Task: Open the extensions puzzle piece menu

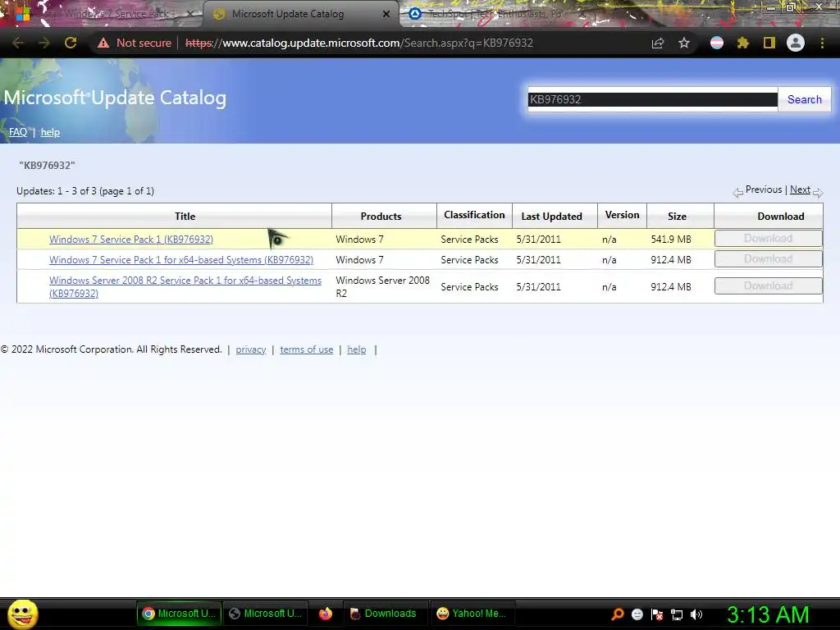Action: click(x=742, y=43)
